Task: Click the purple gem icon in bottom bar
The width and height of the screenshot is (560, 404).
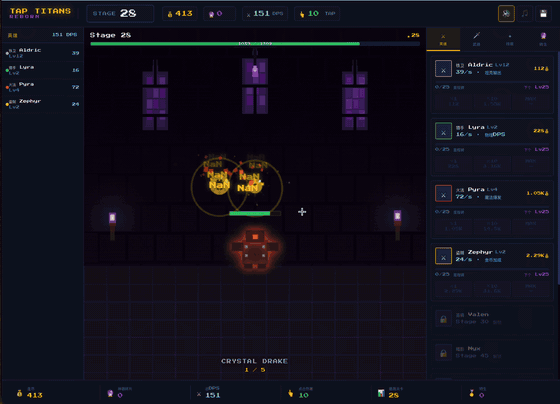Action: pyautogui.click(x=110, y=394)
